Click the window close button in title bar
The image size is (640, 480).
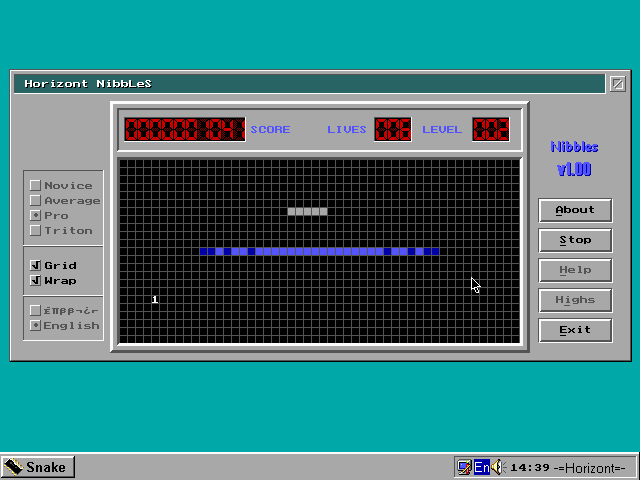tap(619, 84)
